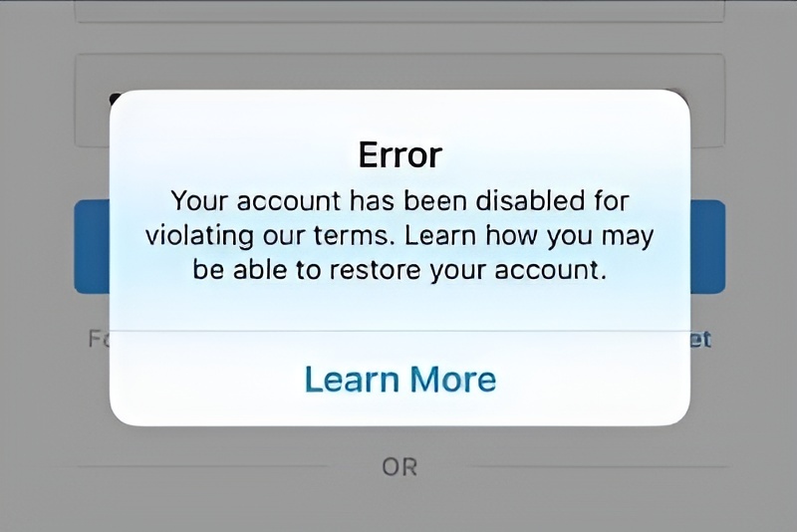Open the partially hidden blue "et" link
The height and width of the screenshot is (532, 797).
[700, 340]
